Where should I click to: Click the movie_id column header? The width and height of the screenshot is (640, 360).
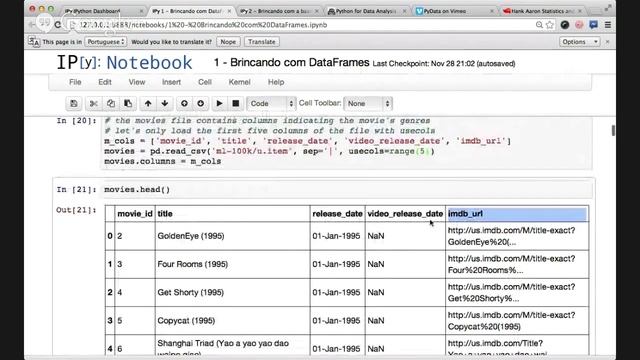pyautogui.click(x=135, y=213)
